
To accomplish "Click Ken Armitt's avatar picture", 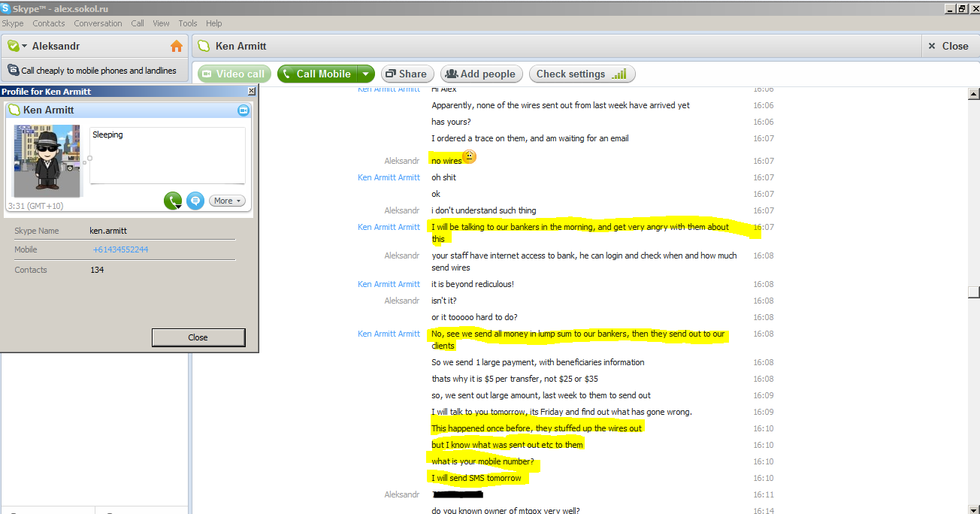I will (x=47, y=161).
